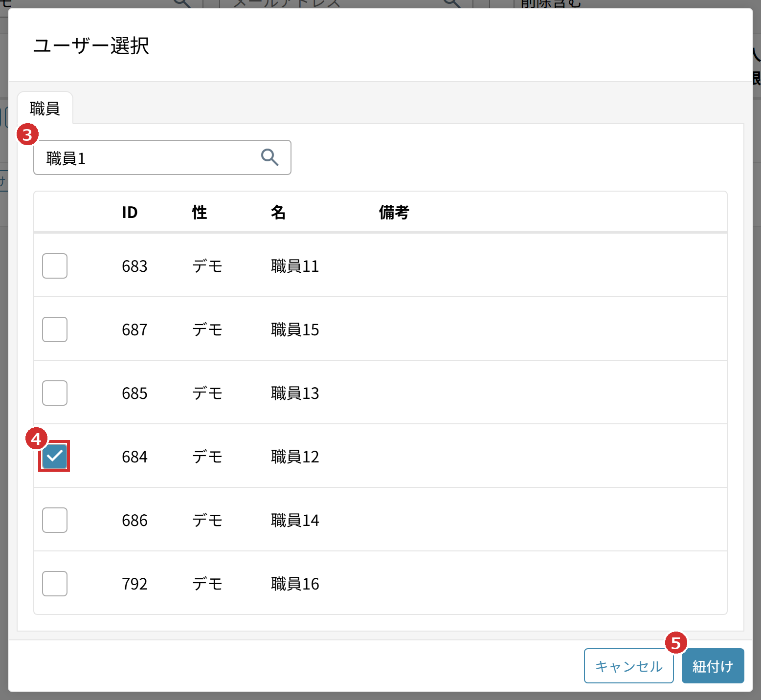Uncheck the 職員12 checkbox

(55, 457)
